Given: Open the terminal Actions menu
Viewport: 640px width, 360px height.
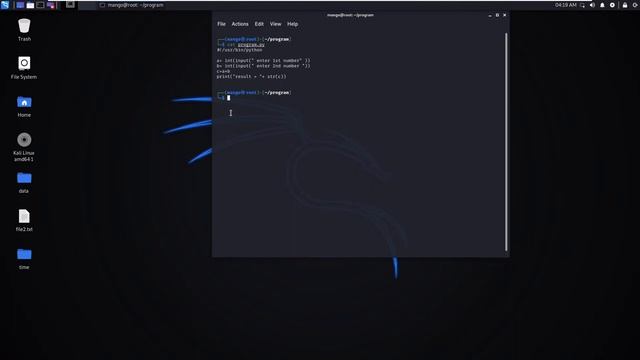Looking at the screenshot, I should pos(240,24).
